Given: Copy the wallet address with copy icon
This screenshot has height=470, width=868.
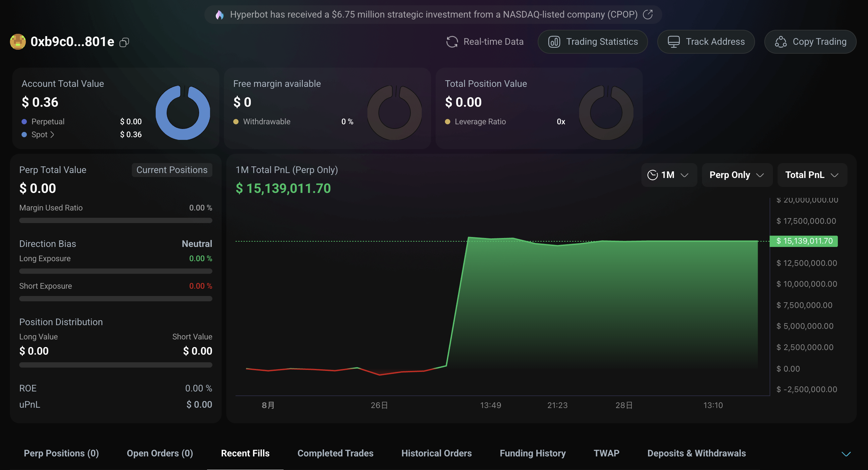Looking at the screenshot, I should tap(124, 42).
